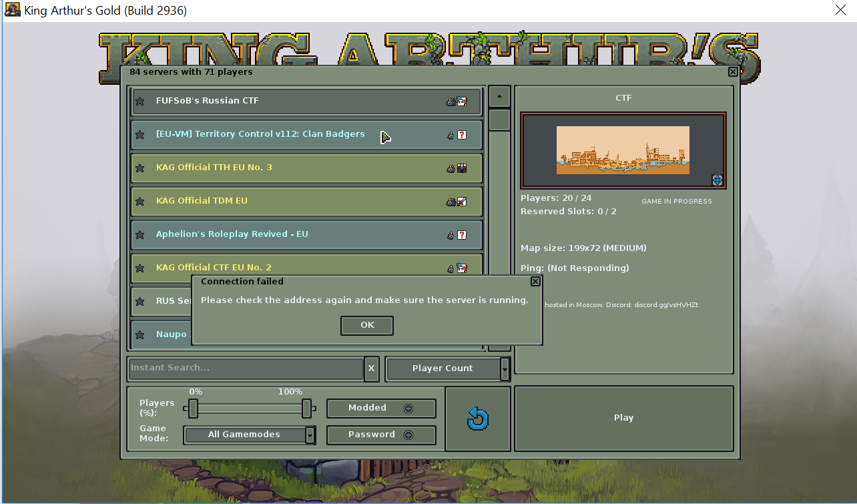Click players icon on KAG Official TTH row
Image resolution: width=857 pixels, height=504 pixels.
pyautogui.click(x=451, y=168)
